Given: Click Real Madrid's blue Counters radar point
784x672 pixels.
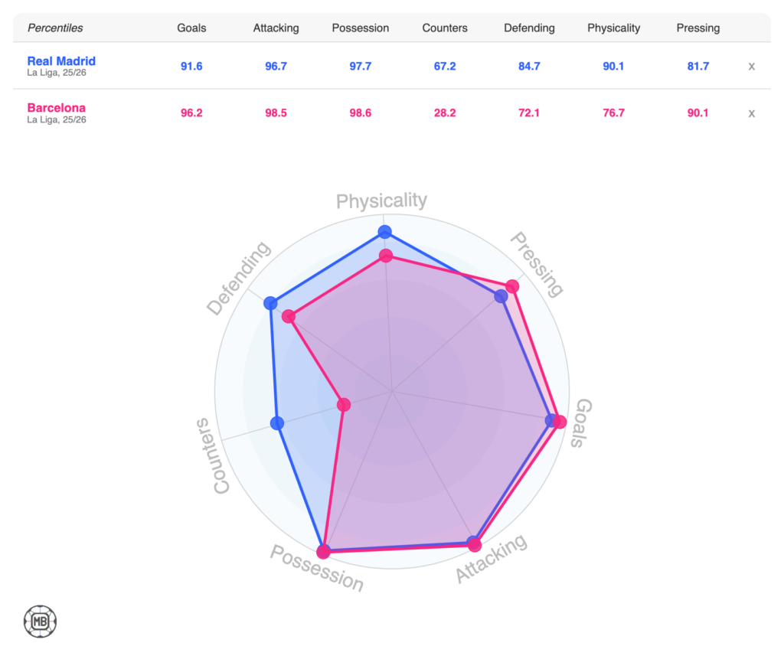Looking at the screenshot, I should click(277, 423).
